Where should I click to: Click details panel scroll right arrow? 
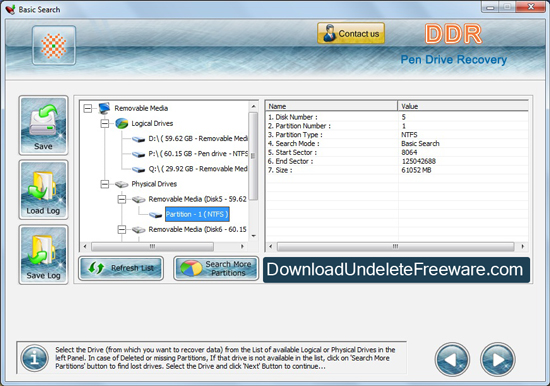pyautogui.click(x=523, y=247)
